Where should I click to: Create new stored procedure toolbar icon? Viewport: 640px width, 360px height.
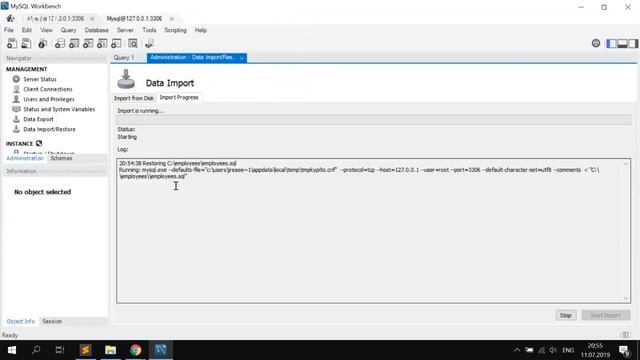coord(102,43)
